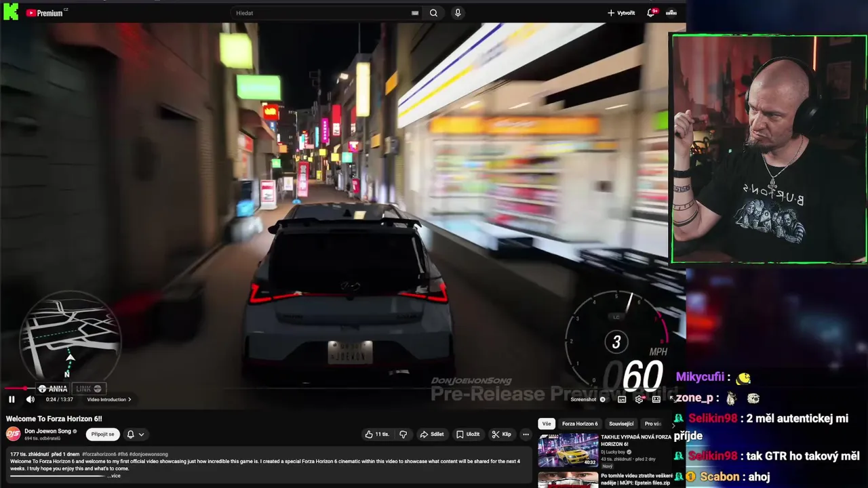
Task: Click the Připojit se join button
Action: point(102,434)
